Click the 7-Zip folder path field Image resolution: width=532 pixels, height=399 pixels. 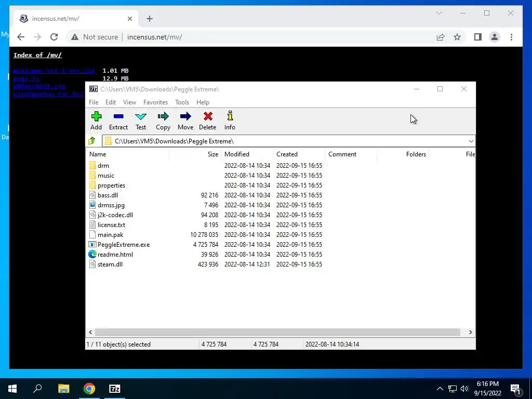click(289, 141)
